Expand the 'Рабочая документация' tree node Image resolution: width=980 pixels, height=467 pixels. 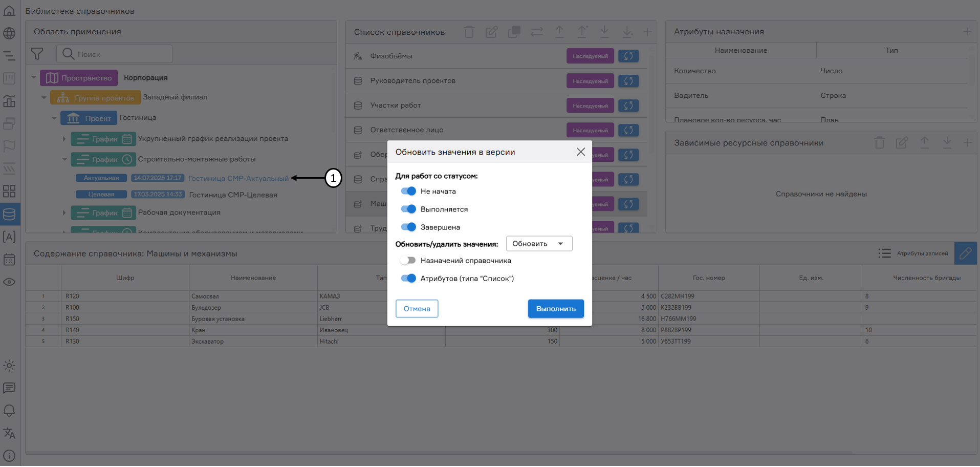64,213
